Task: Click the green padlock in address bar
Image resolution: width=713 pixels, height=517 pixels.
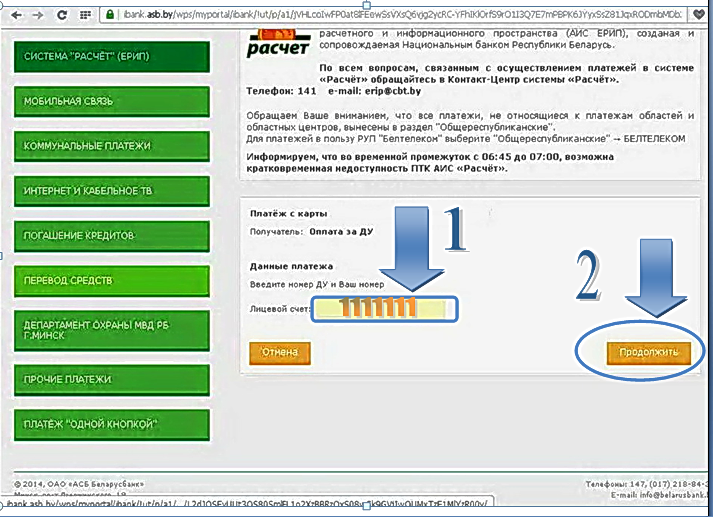Action: pyautogui.click(x=110, y=16)
